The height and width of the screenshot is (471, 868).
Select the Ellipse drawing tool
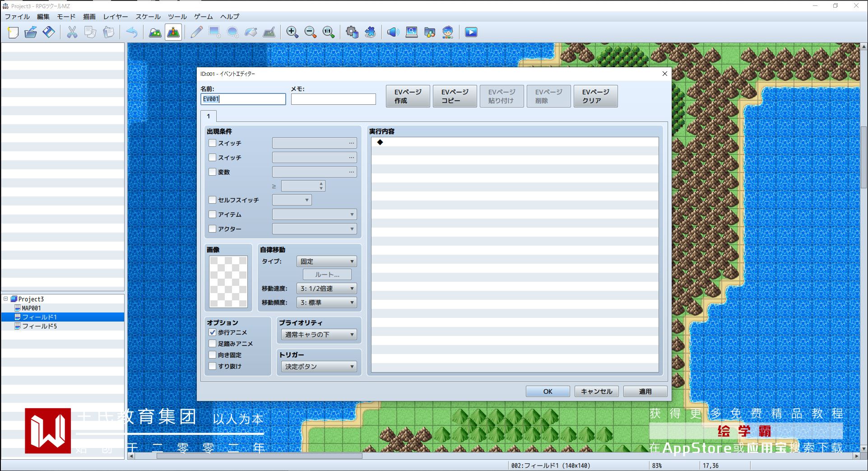tap(233, 32)
